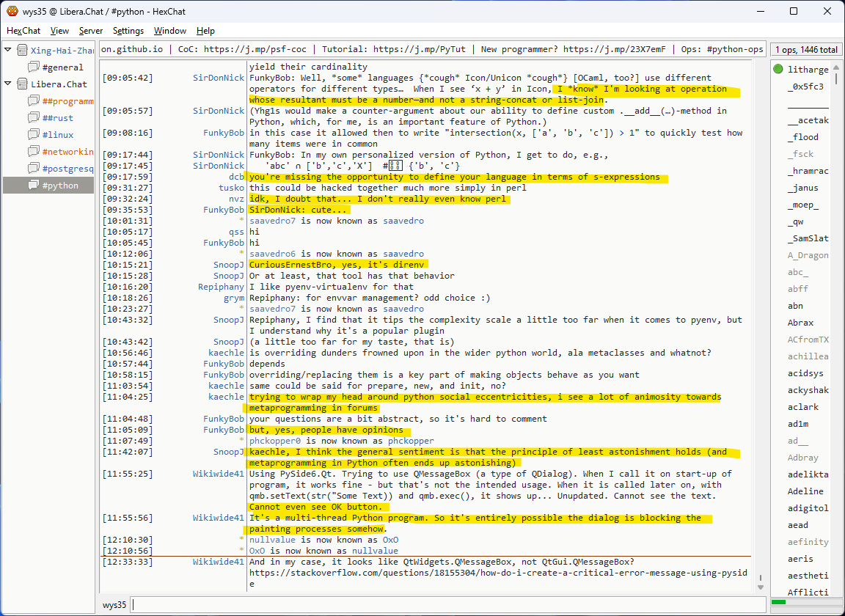Open the View menu
The height and width of the screenshot is (616, 845).
coord(59,31)
